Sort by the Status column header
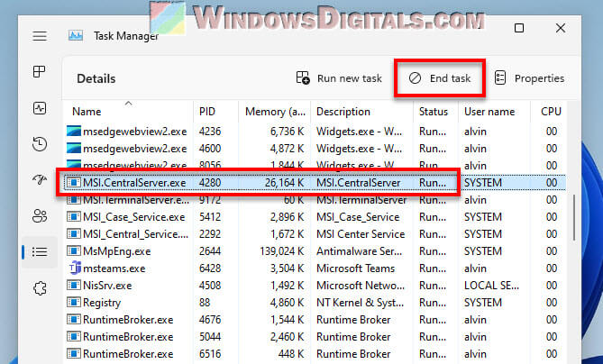603x364 pixels. (x=434, y=112)
